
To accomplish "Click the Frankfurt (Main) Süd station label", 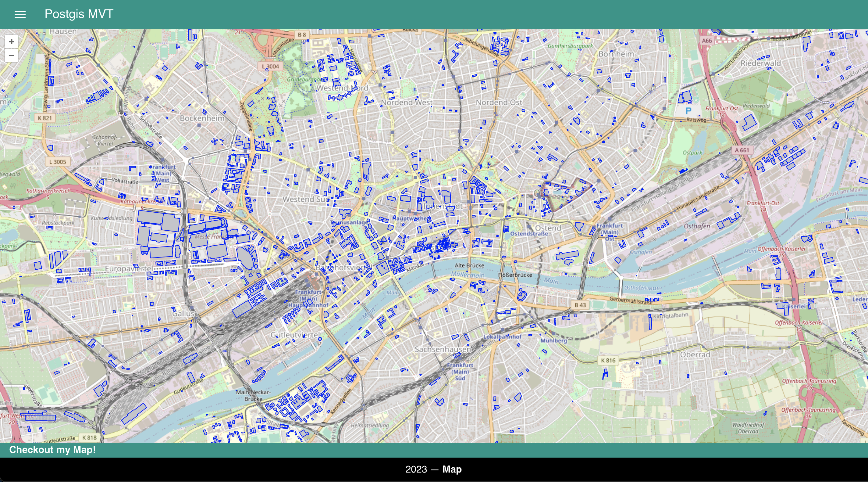I will 460,371.
